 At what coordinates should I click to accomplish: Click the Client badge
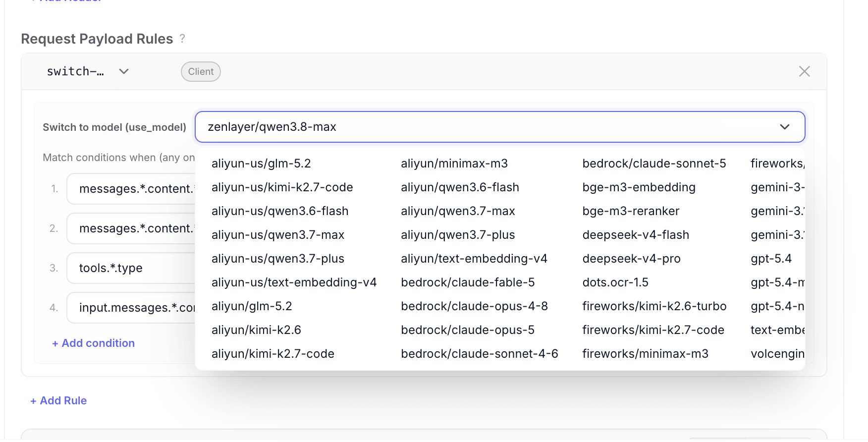pos(201,71)
